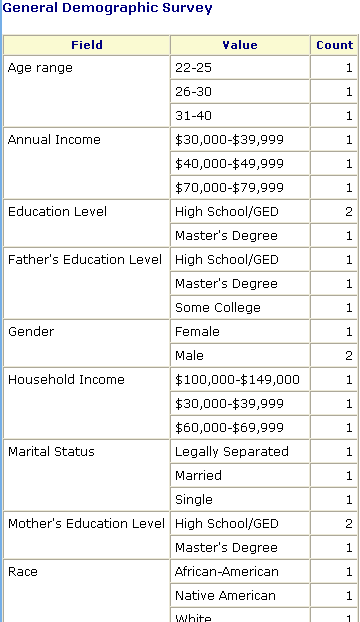The height and width of the screenshot is (622, 360).
Task: Click the Count column header
Action: coord(334,45)
